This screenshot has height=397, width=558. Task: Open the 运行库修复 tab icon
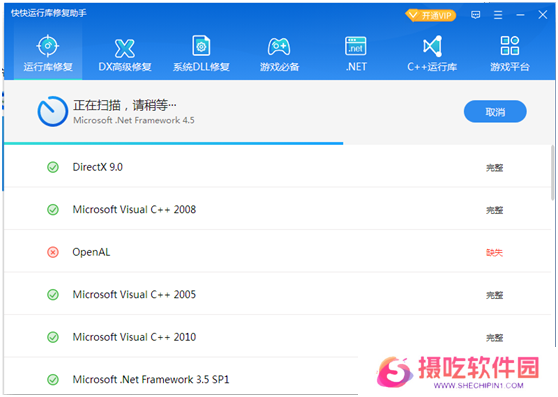(x=48, y=46)
